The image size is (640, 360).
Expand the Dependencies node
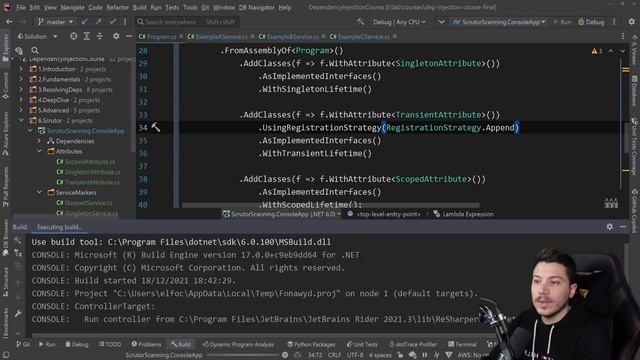[39, 141]
